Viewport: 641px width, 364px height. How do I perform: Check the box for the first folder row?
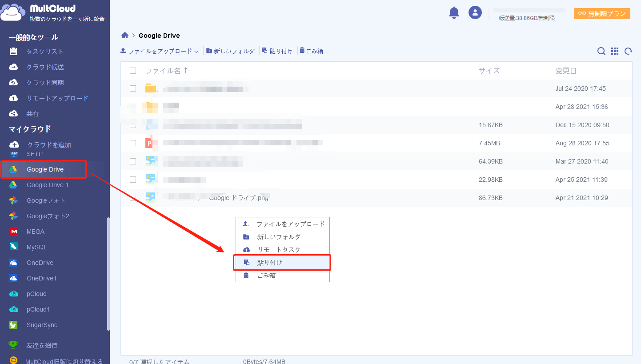click(x=133, y=88)
